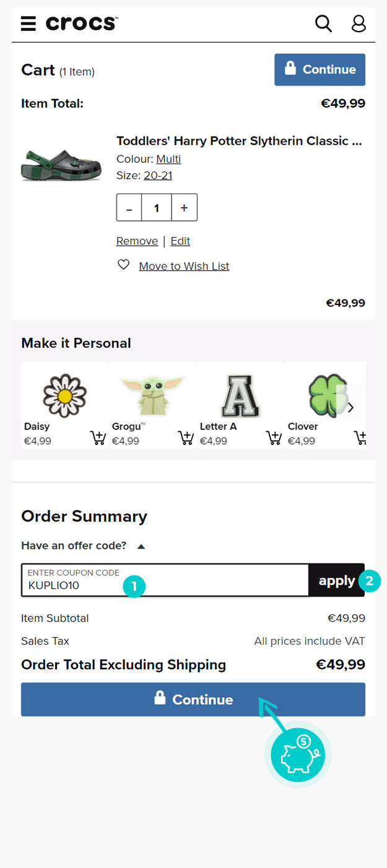Change the size via 20-21 link

[x=158, y=176]
